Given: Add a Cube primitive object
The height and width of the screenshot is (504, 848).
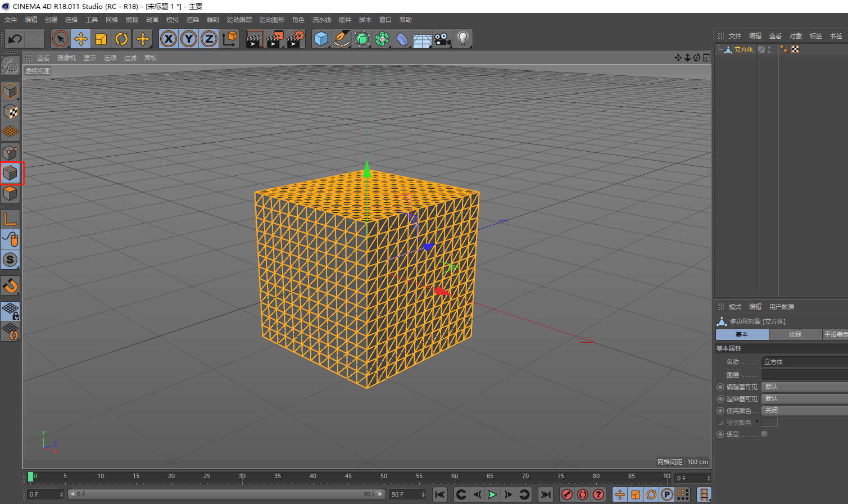Looking at the screenshot, I should coord(321,39).
